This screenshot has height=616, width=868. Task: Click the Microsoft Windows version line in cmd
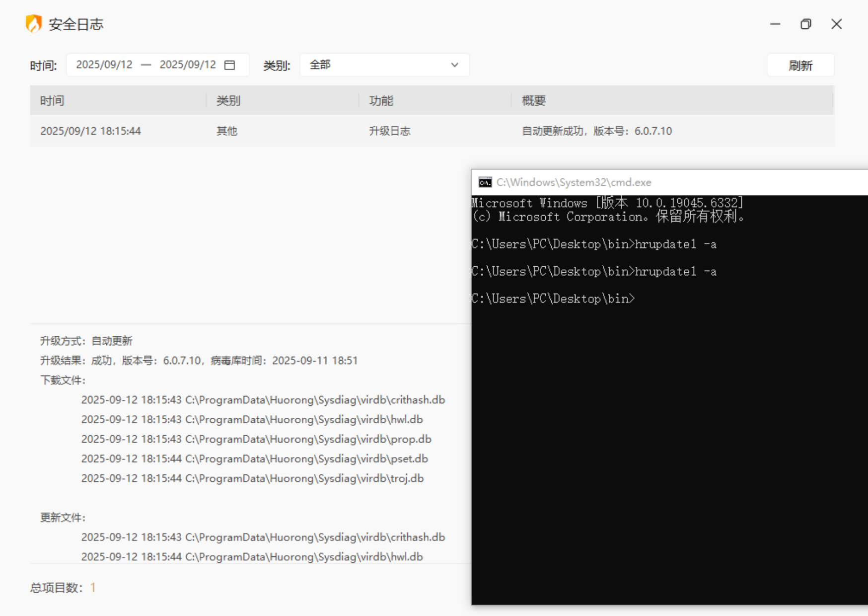607,203
